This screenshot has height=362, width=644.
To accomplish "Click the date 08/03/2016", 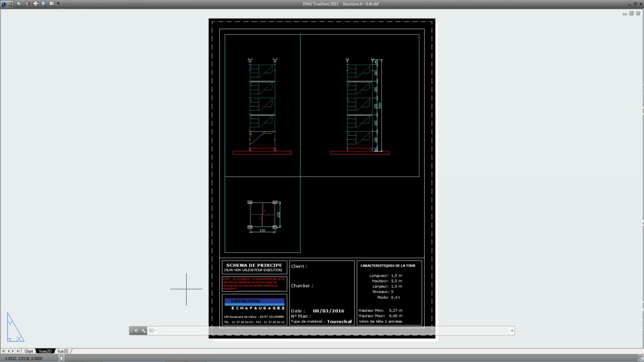I will [329, 311].
